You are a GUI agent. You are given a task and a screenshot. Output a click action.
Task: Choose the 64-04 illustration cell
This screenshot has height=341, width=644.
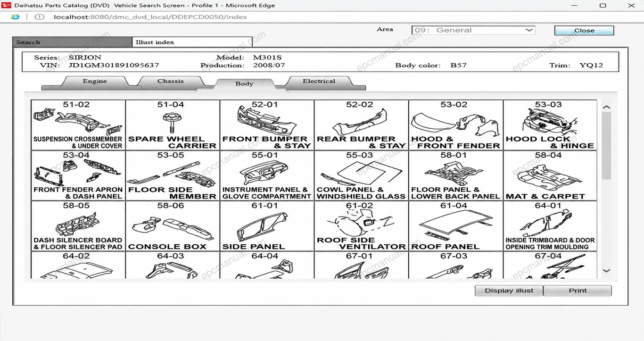pos(267,265)
